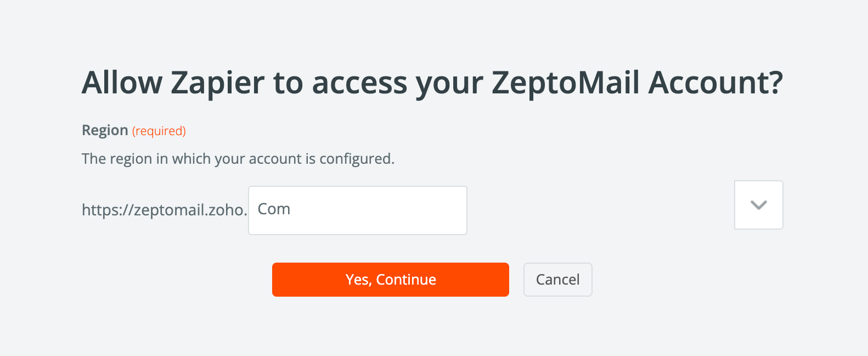Click the region description help text
Viewport: 868px width, 356px height.
(x=238, y=159)
